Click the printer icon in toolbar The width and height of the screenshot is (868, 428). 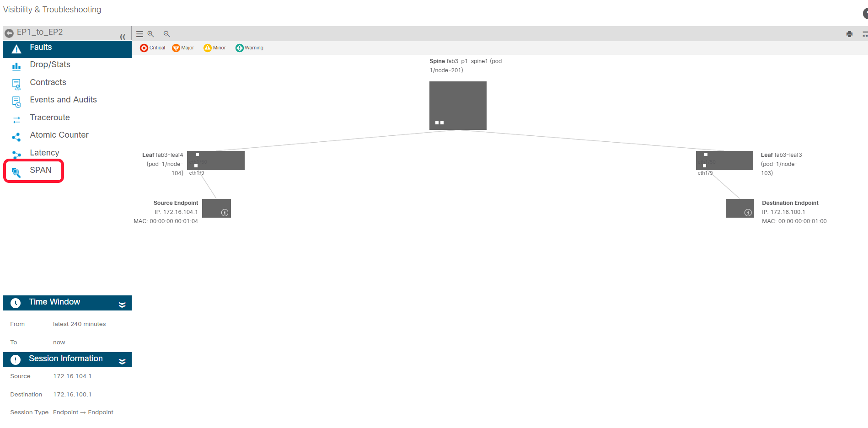tap(849, 34)
